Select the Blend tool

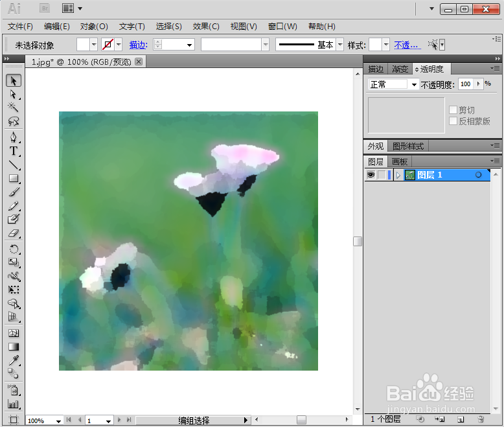click(x=14, y=374)
